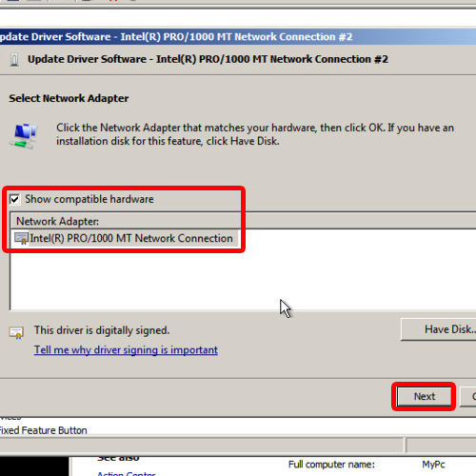Click the signed driver certificate icon
The height and width of the screenshot is (476, 476).
16,332
